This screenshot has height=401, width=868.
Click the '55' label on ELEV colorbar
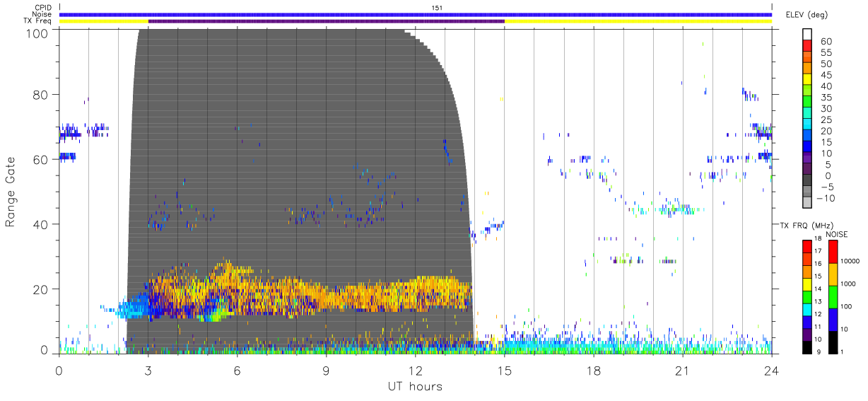coord(826,52)
